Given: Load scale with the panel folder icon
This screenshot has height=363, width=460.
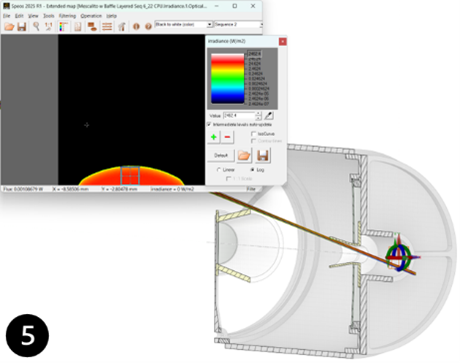Looking at the screenshot, I should (x=244, y=155).
